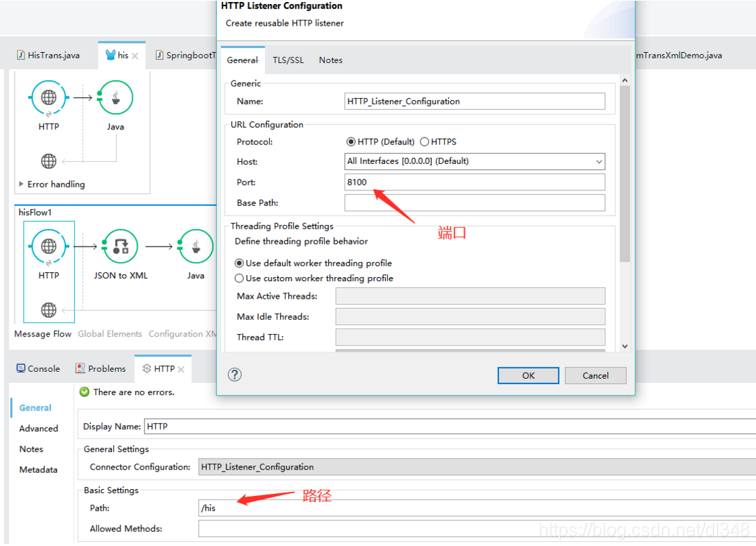
Task: Switch to General tab in dialog
Action: (x=243, y=60)
